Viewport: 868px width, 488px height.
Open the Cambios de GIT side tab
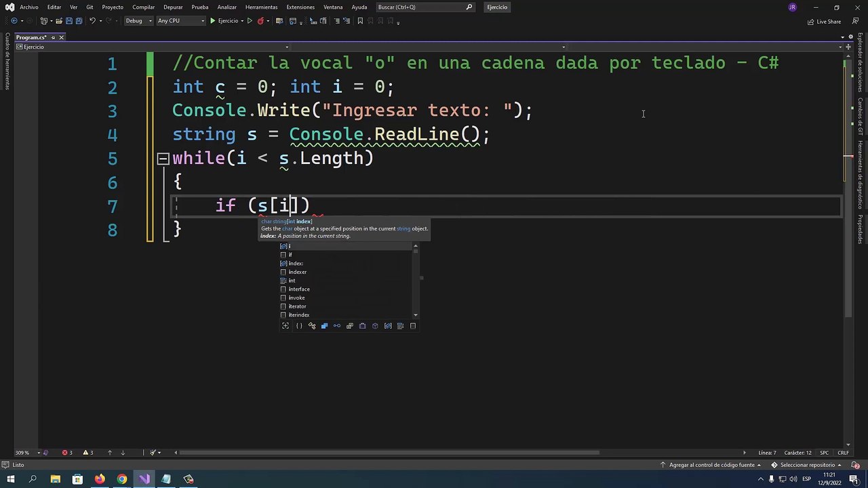coord(860,117)
